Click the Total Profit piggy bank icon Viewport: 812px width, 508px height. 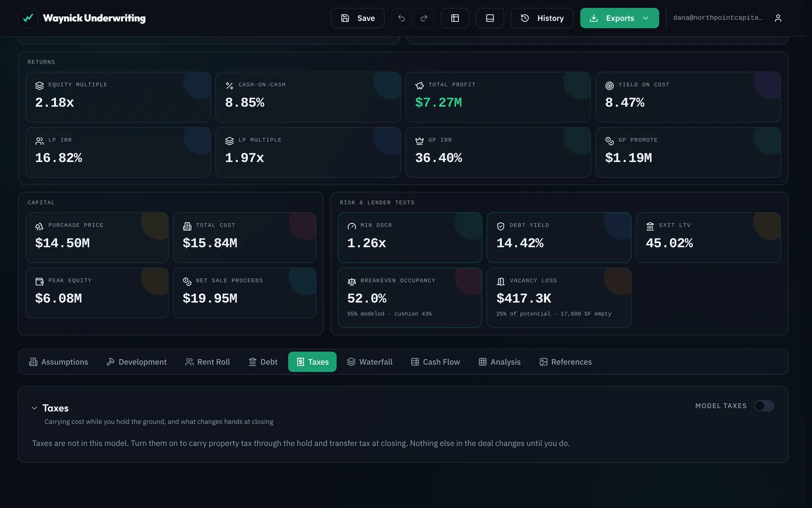tap(420, 86)
